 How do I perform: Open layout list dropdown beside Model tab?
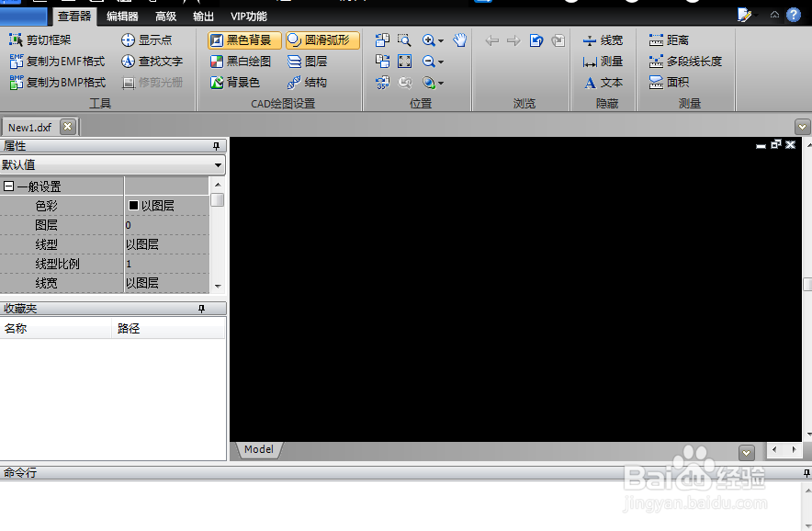point(746,452)
